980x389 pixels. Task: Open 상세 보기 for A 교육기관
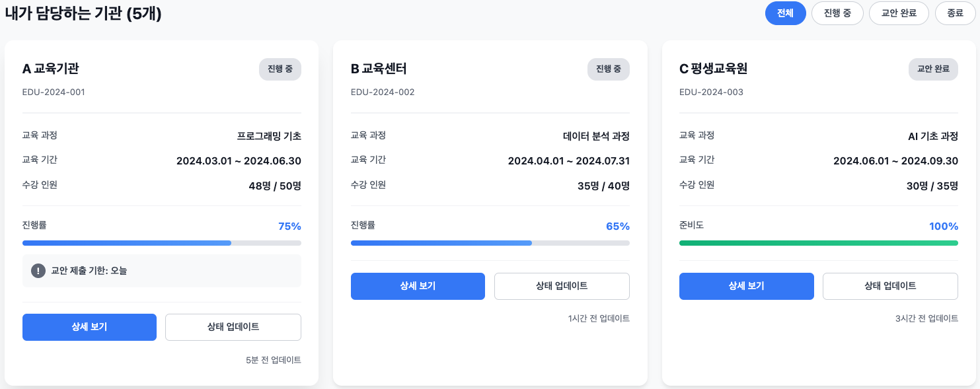click(x=89, y=327)
